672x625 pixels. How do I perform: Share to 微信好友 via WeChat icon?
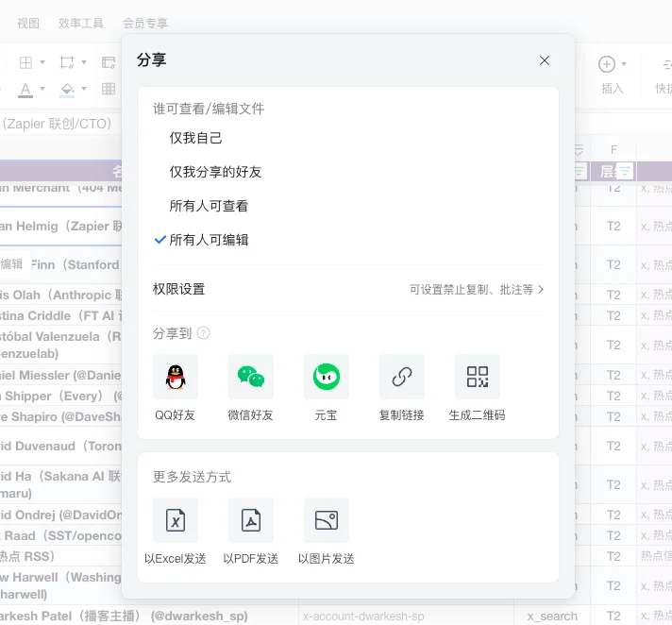pyautogui.click(x=251, y=377)
